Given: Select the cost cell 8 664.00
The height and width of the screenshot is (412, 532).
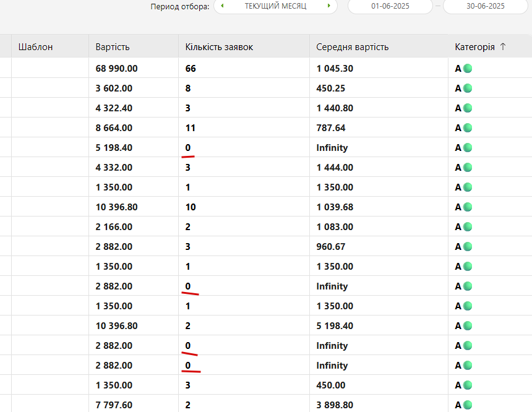Looking at the screenshot, I should pyautogui.click(x=114, y=128).
